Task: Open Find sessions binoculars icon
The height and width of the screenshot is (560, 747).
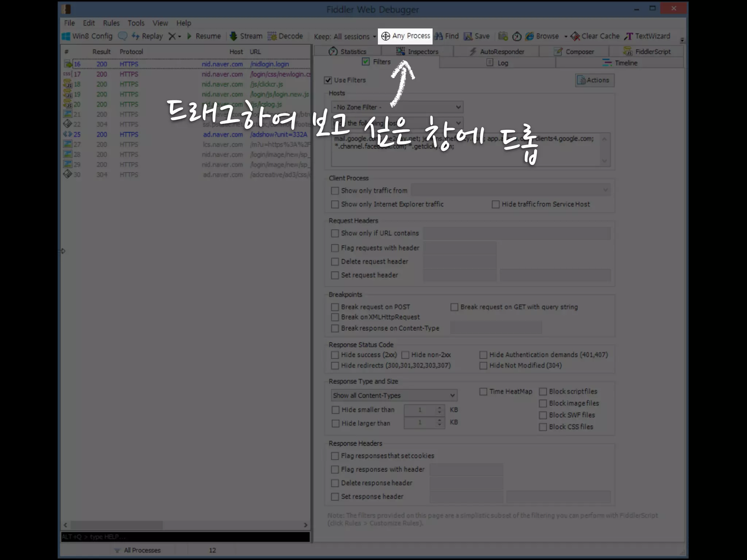Action: click(439, 36)
